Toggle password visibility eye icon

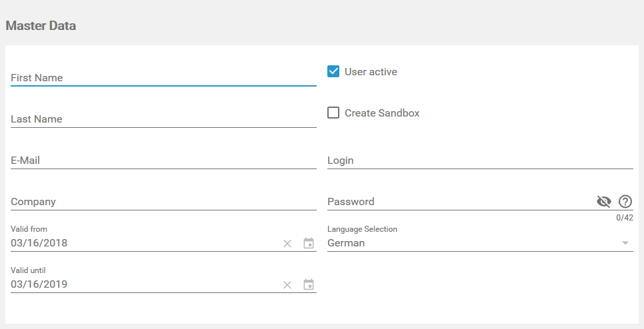pyautogui.click(x=604, y=202)
